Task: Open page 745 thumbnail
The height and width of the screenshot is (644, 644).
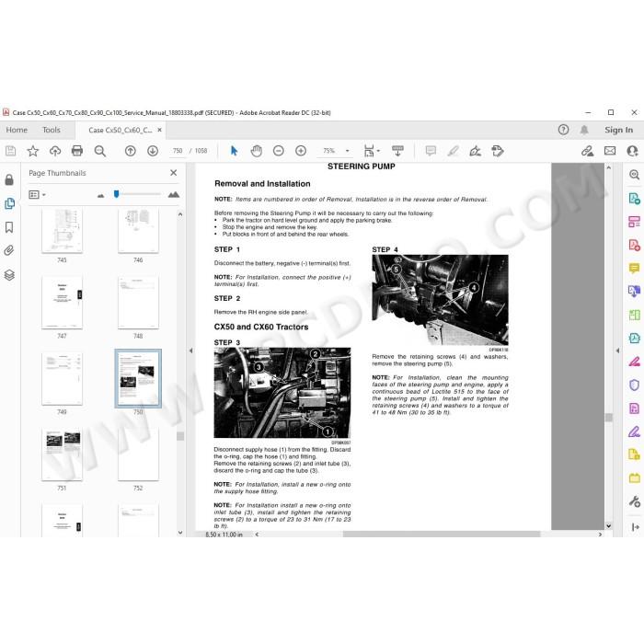Action: pos(62,230)
